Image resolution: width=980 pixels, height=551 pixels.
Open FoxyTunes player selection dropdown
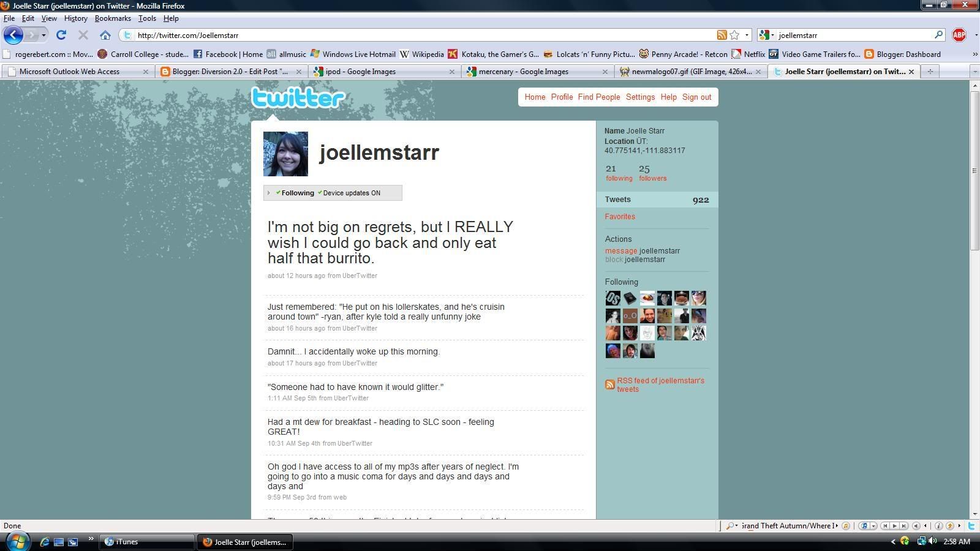coord(873,526)
